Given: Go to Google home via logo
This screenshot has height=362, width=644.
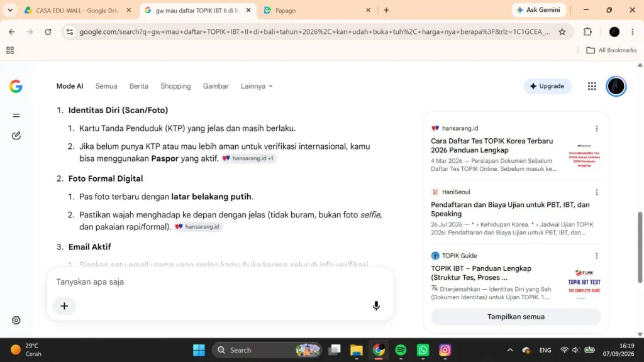Looking at the screenshot, I should (x=16, y=86).
